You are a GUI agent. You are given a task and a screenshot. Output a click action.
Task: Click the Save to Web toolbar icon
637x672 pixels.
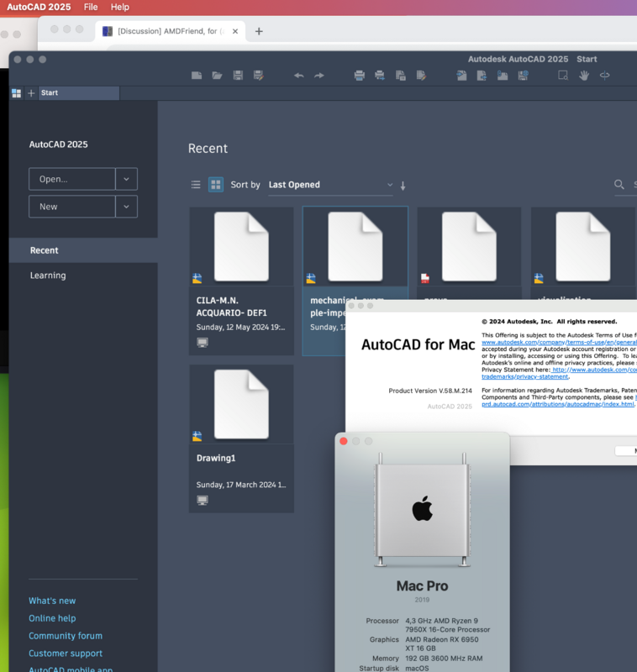[x=523, y=76]
